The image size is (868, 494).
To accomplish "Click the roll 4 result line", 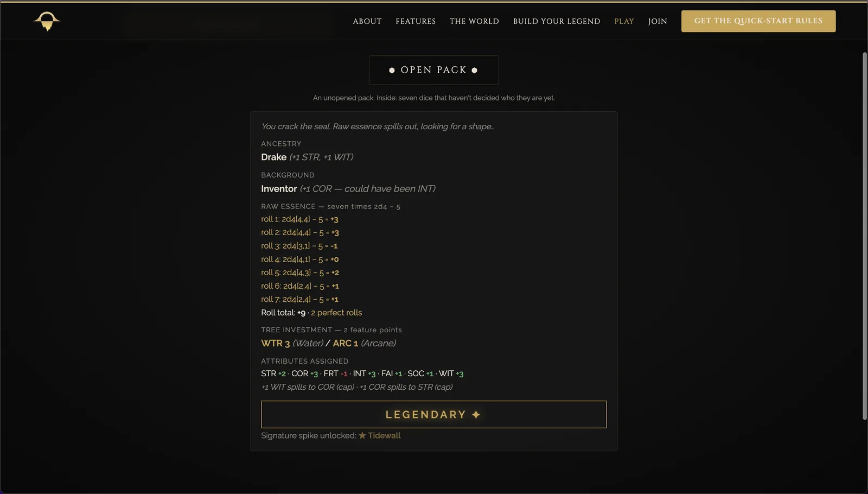I will pos(300,259).
